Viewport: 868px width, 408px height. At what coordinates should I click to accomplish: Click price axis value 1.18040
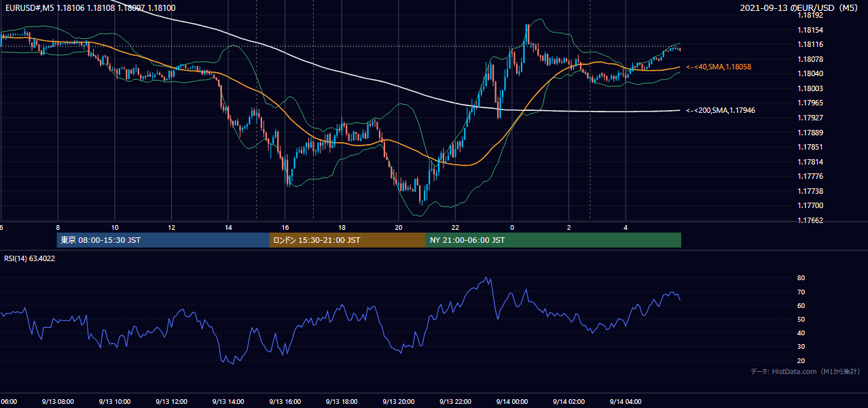click(x=811, y=73)
